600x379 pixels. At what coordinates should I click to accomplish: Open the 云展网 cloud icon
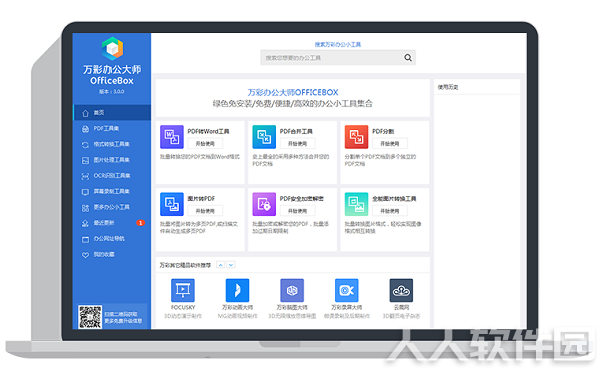click(401, 290)
